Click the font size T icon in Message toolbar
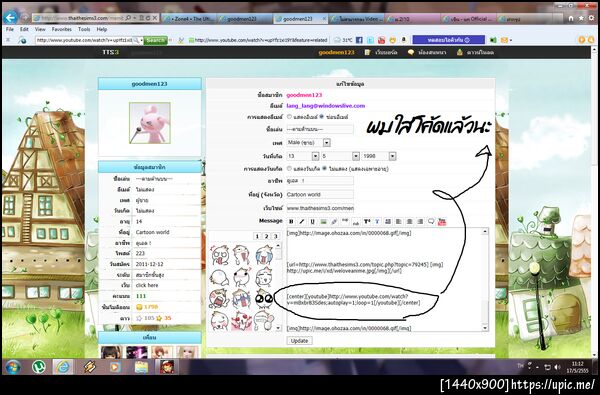This screenshot has width=600, height=395. click(367, 222)
